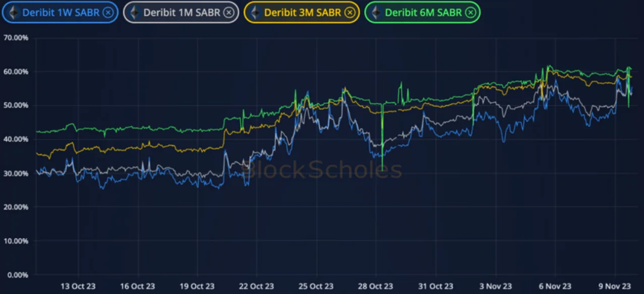This screenshot has height=294, width=644.
Task: Click the 19 Oct 23 date label
Action: [197, 286]
